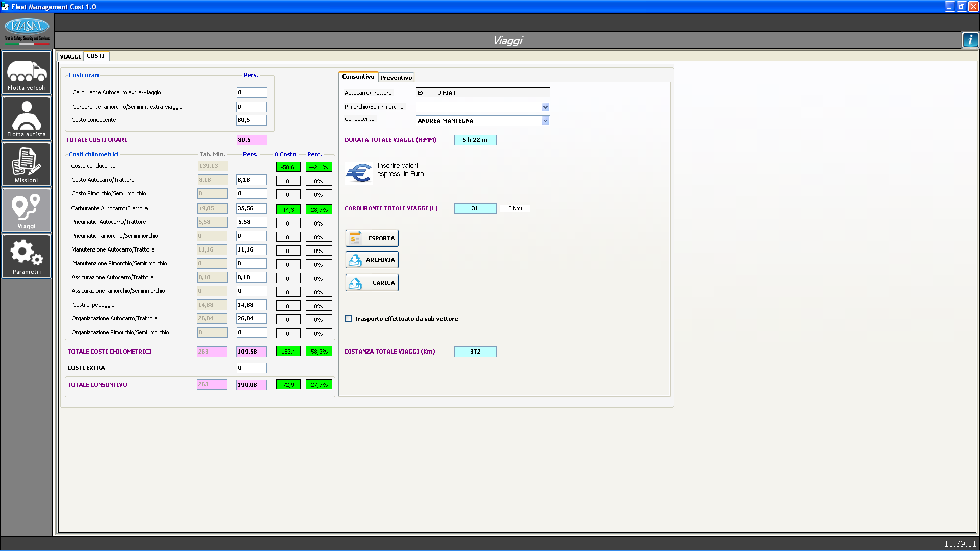Viewport: 980px width, 551px height.
Task: Expand the Conducente dropdown
Action: pos(545,121)
